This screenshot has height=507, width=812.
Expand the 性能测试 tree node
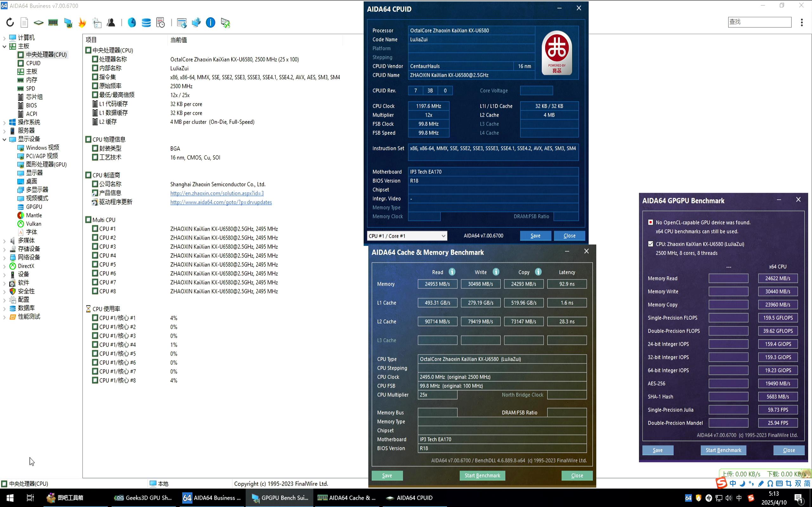coord(4,317)
